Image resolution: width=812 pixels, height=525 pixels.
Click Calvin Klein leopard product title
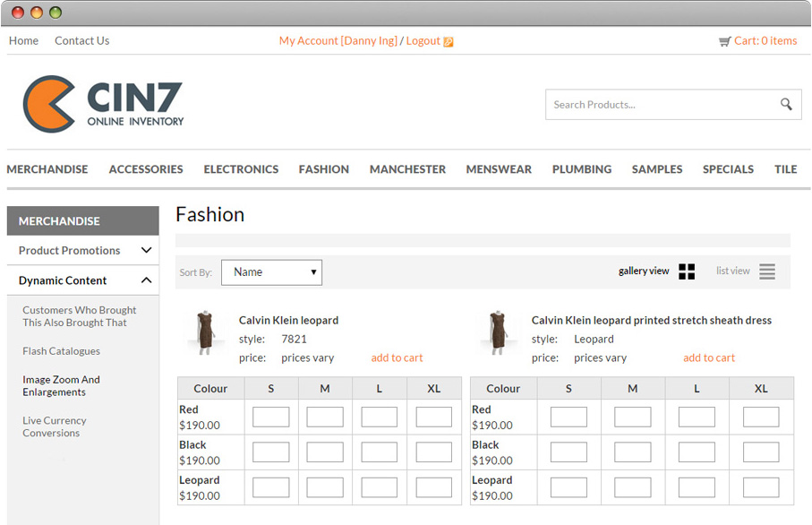point(288,321)
